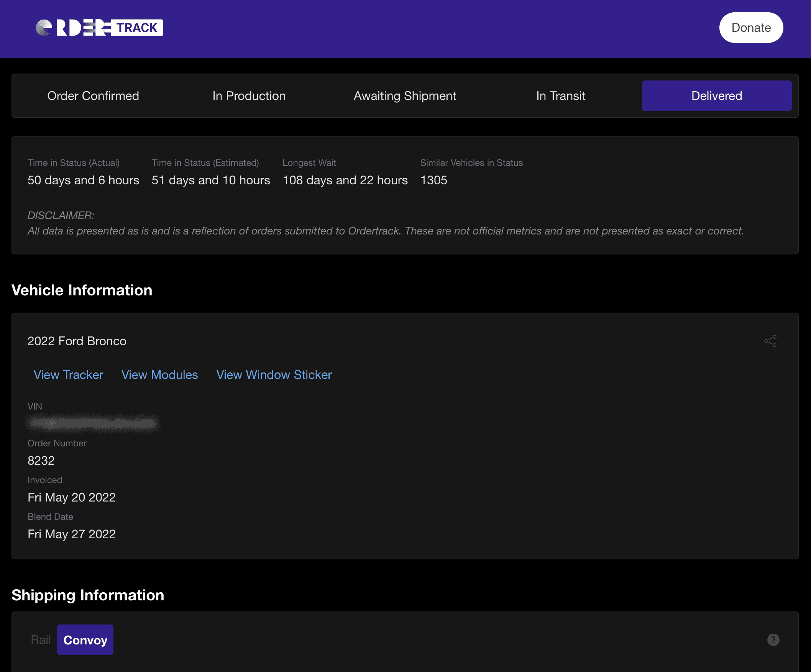The width and height of the screenshot is (811, 672).
Task: Open the shipping help question mark icon
Action: pos(773,639)
